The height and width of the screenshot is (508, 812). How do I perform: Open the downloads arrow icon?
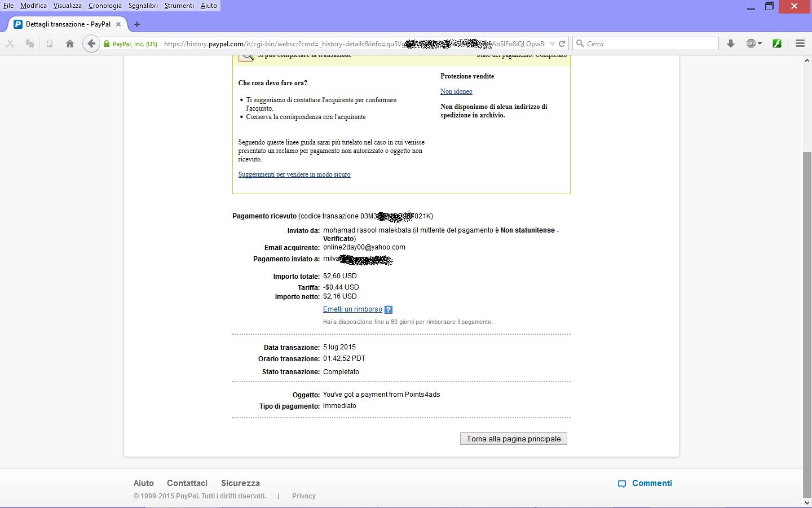tap(731, 43)
